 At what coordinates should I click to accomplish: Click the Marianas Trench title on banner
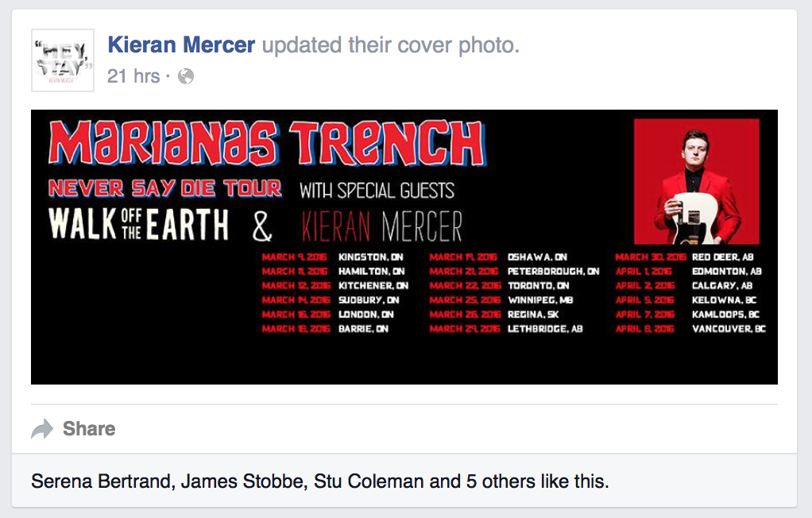click(x=267, y=144)
